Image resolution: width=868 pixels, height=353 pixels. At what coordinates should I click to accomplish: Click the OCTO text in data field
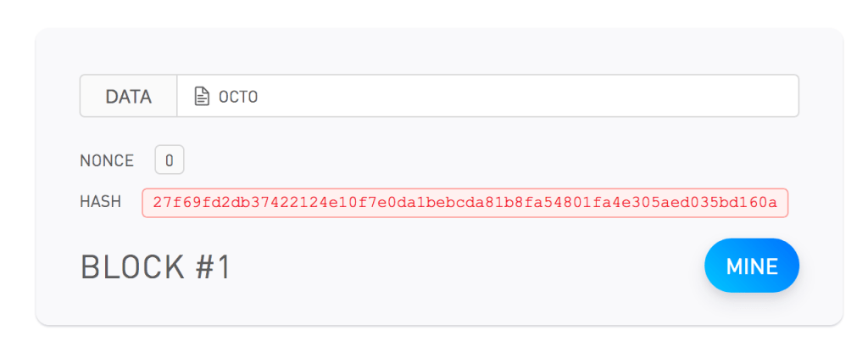[238, 97]
